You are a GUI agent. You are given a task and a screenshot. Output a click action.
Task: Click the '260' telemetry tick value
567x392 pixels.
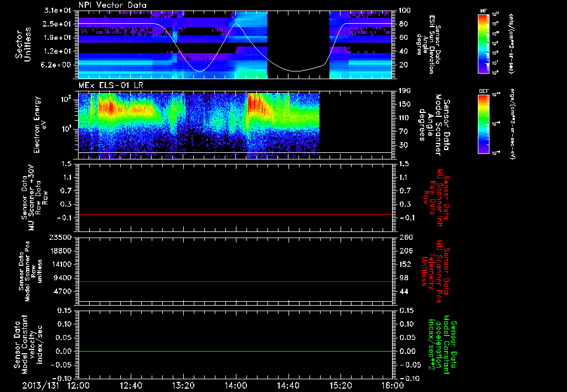[x=405, y=238]
